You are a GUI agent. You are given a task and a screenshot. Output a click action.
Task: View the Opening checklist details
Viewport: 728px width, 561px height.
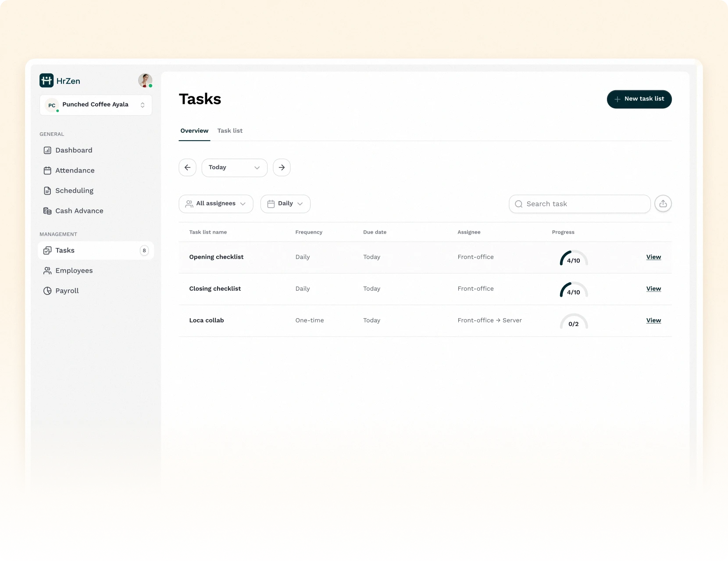[x=653, y=257]
